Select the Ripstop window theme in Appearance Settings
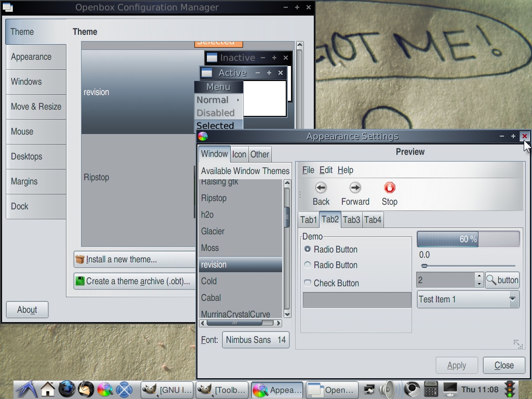The image size is (532, 399). click(x=240, y=198)
